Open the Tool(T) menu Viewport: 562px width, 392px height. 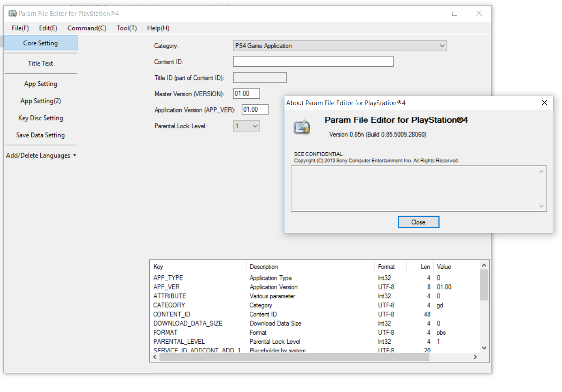pos(127,28)
